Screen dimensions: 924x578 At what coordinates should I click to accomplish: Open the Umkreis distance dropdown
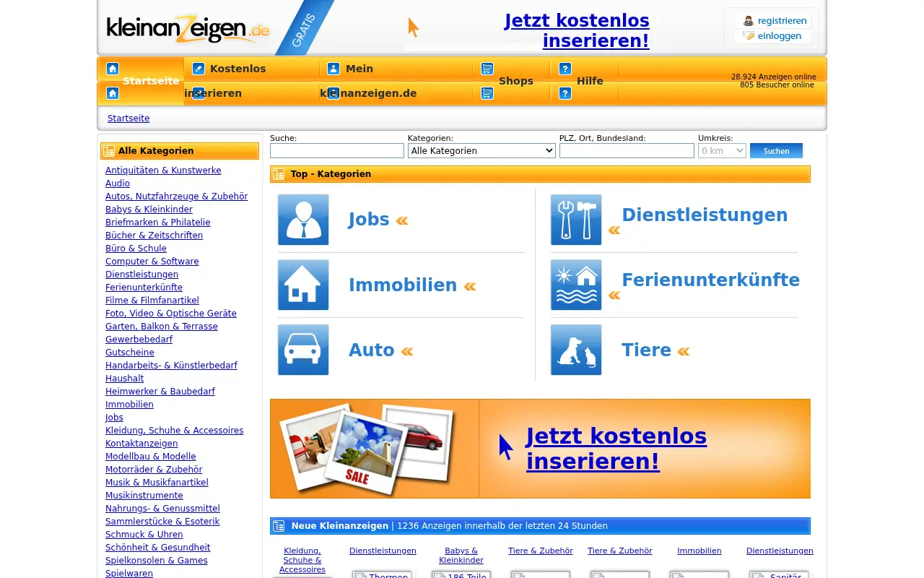click(722, 150)
